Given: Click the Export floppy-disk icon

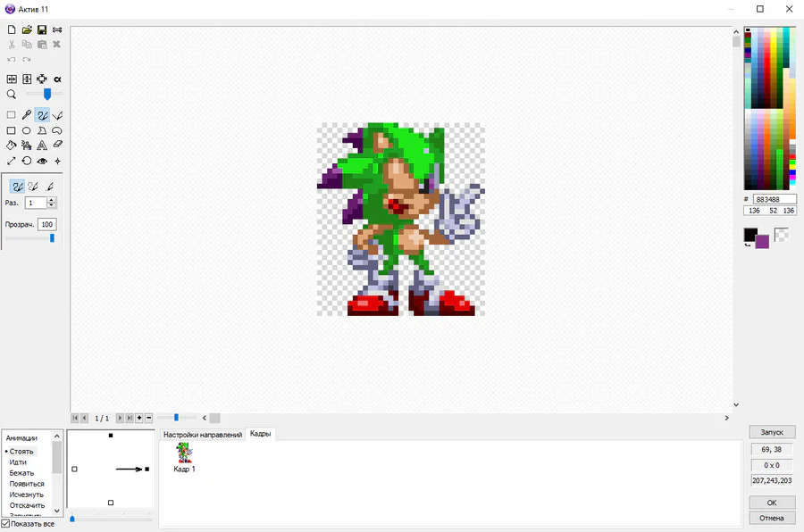Looking at the screenshot, I should point(42,29).
